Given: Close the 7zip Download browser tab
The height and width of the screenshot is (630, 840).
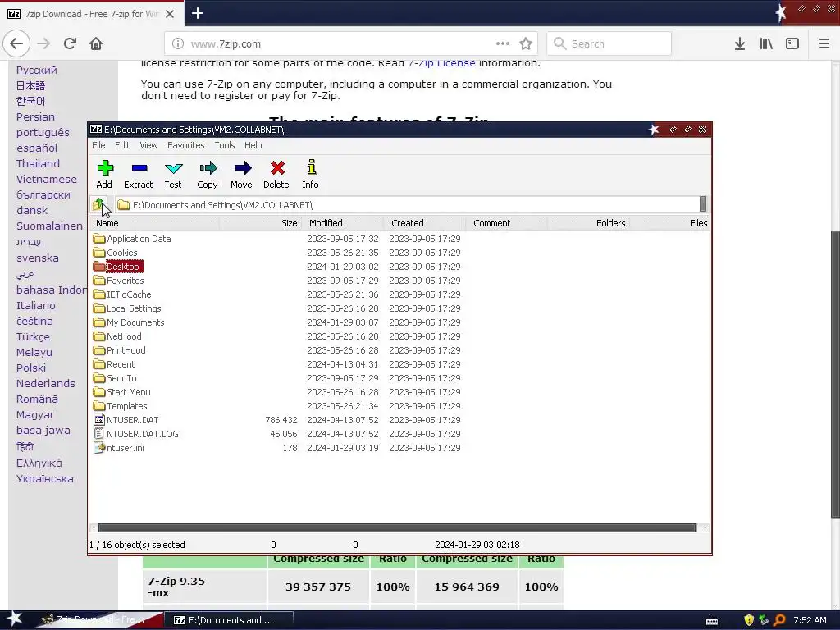Looking at the screenshot, I should [x=170, y=14].
